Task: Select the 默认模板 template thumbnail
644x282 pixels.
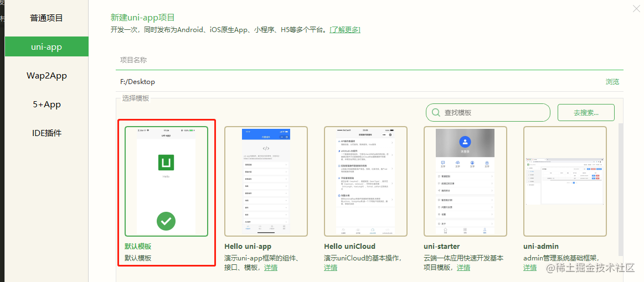Action: coord(166,181)
